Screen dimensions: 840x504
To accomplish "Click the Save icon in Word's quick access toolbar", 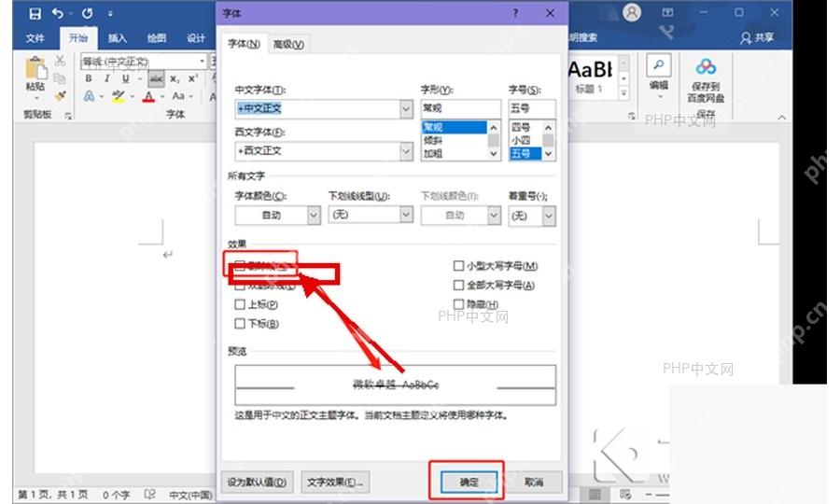I will [x=35, y=13].
